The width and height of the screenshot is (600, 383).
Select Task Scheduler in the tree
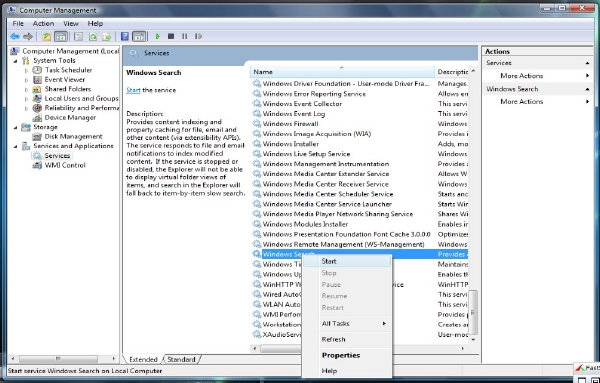[x=68, y=70]
